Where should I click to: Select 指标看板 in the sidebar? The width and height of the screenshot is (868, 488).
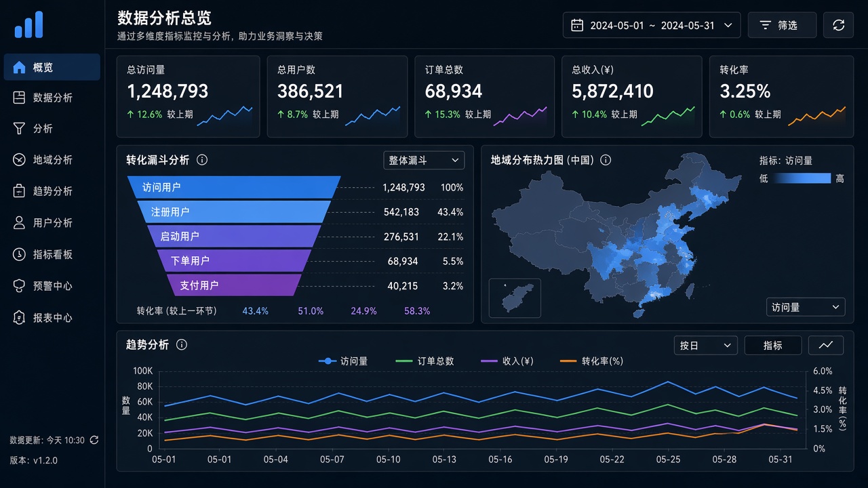[x=52, y=254]
